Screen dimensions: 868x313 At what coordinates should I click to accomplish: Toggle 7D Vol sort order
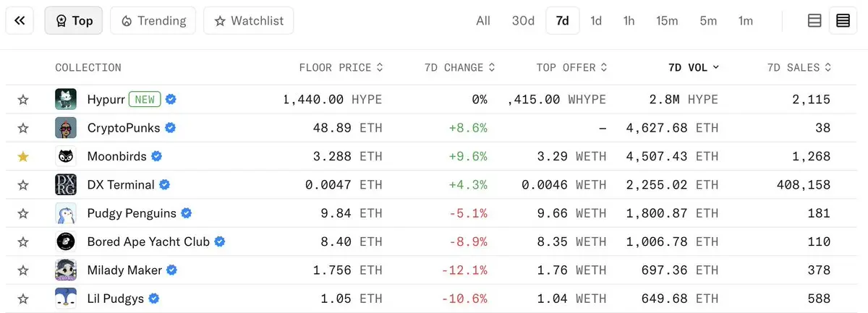pyautogui.click(x=694, y=68)
